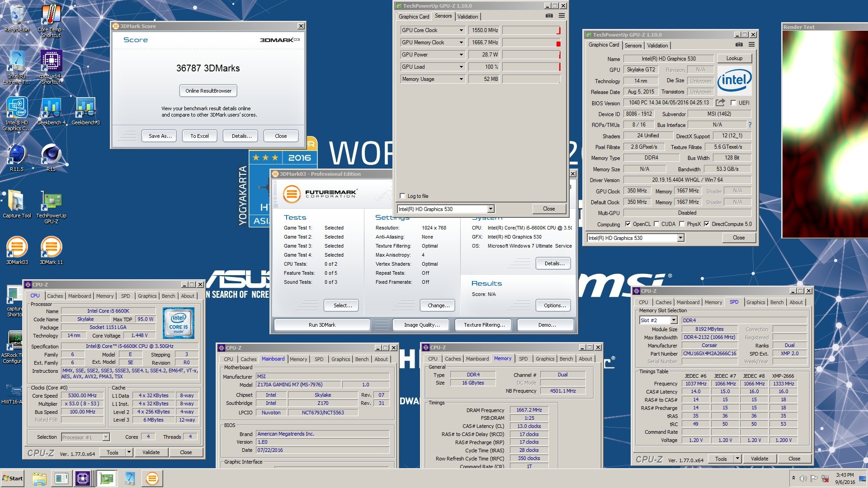Open the Slot #2 memory slot dropdown
The height and width of the screenshot is (488, 868).
(673, 320)
